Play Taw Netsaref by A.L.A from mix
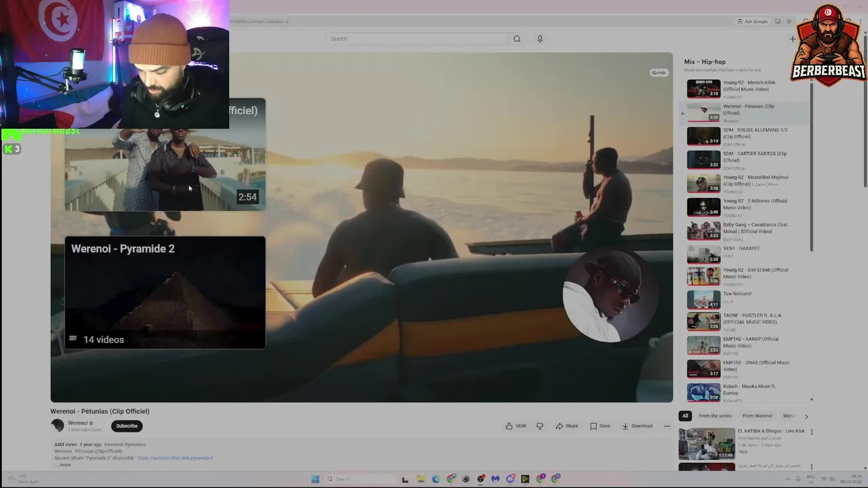Screen dimensions: 868x488 click(x=746, y=300)
